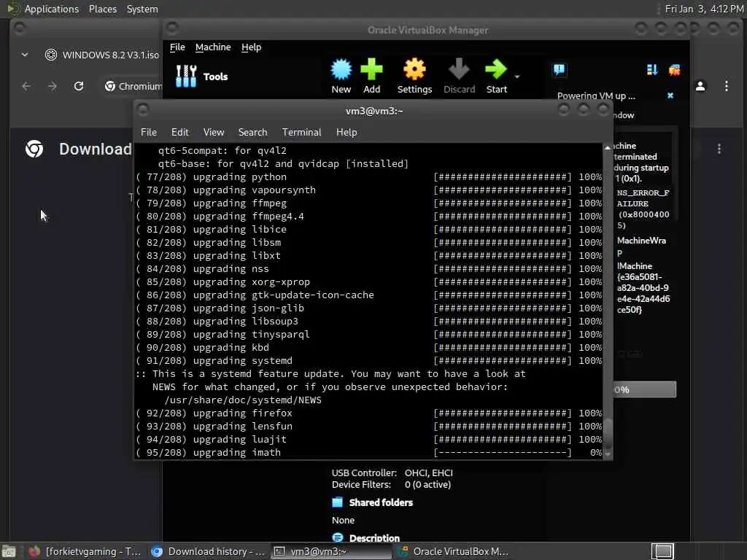Expand the Start button dropdown arrow

[x=517, y=77]
